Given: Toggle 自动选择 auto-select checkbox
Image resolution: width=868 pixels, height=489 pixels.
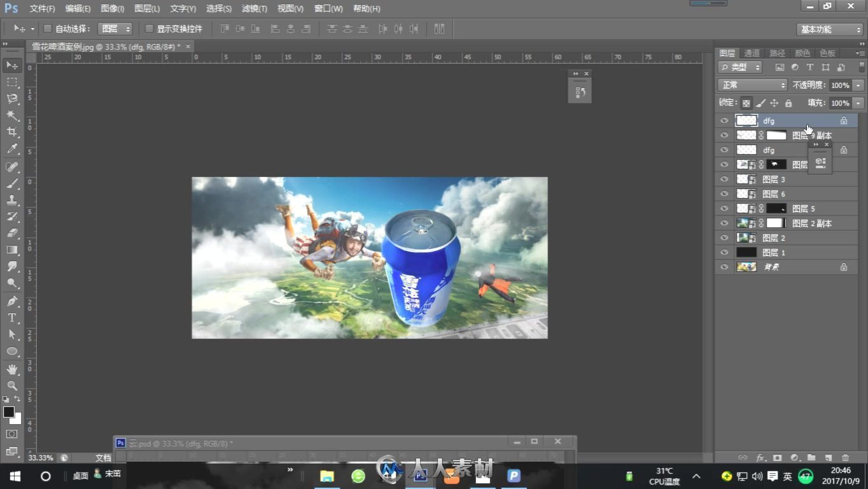Looking at the screenshot, I should click(47, 29).
